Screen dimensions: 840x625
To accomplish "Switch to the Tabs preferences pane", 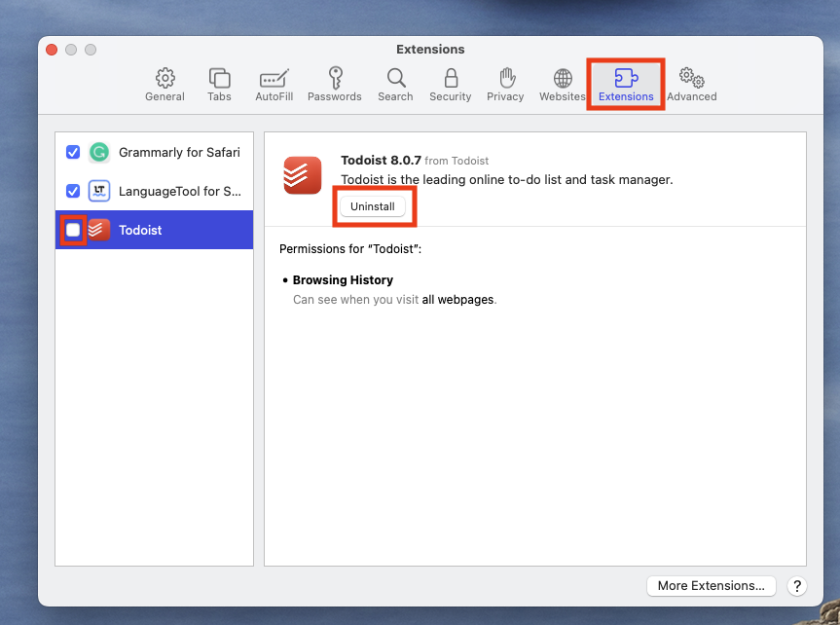I will tap(219, 85).
